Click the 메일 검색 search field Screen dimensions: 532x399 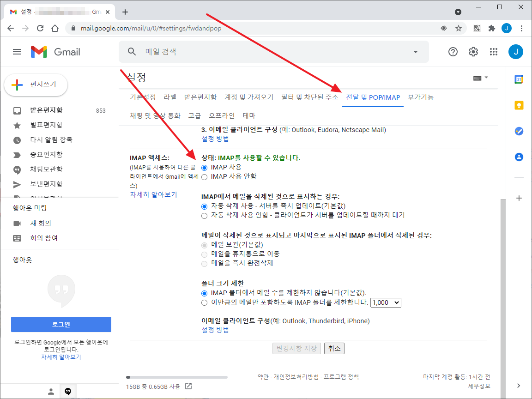coord(273,52)
